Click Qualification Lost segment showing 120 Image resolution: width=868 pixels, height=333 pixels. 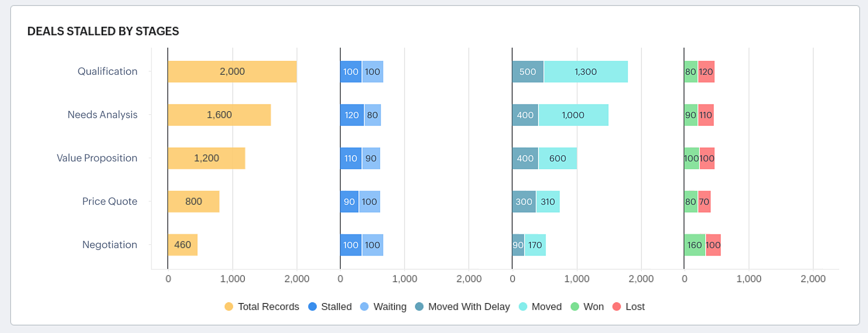(706, 72)
